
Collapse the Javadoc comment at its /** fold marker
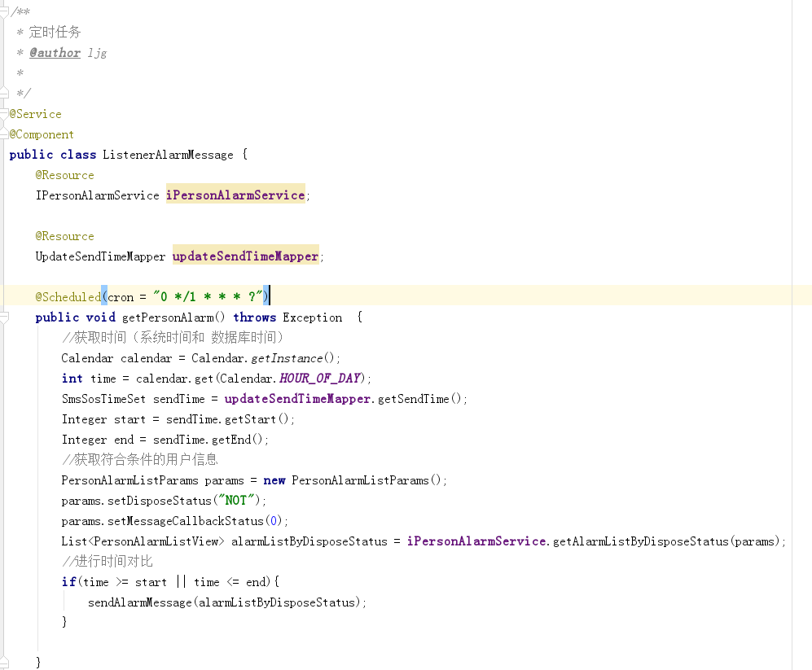4,11
